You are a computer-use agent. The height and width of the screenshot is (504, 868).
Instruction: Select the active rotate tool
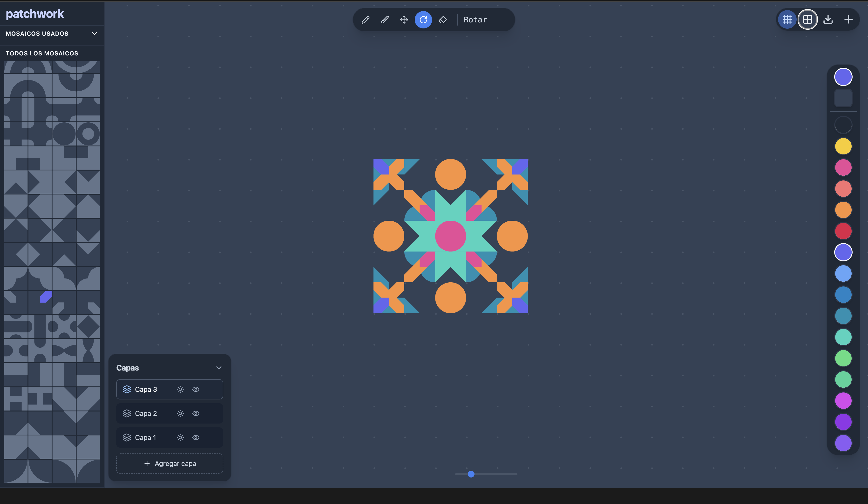point(423,20)
